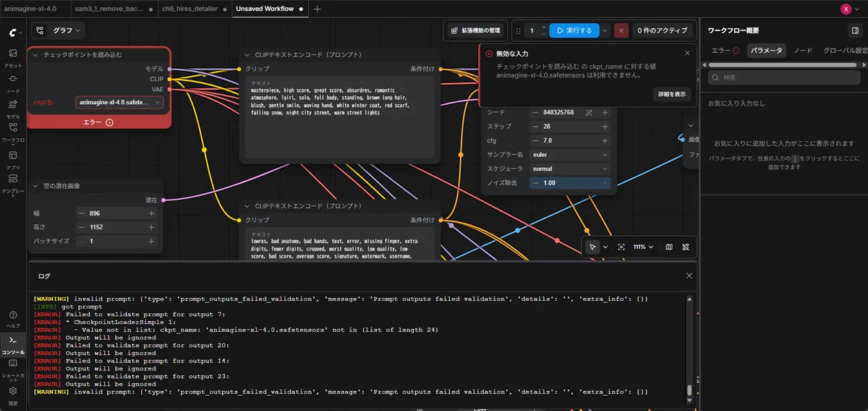Open Settings (設定) from the sidebar
868x411 pixels.
coord(13,395)
